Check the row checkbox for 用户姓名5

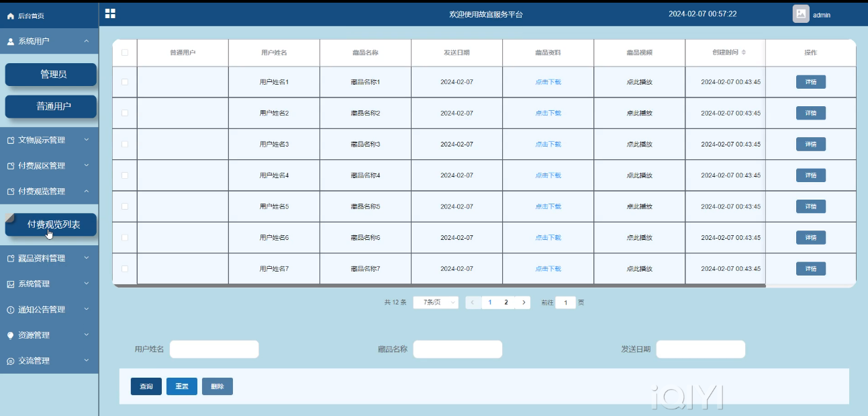click(x=125, y=206)
